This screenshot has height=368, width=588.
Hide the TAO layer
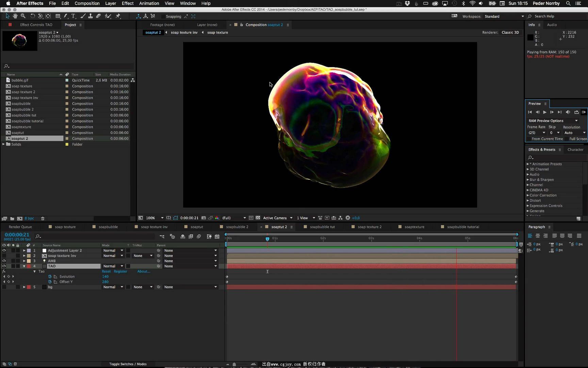coord(4,266)
